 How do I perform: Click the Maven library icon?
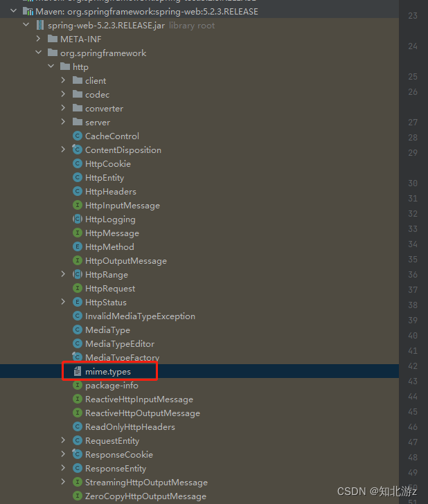tap(28, 12)
